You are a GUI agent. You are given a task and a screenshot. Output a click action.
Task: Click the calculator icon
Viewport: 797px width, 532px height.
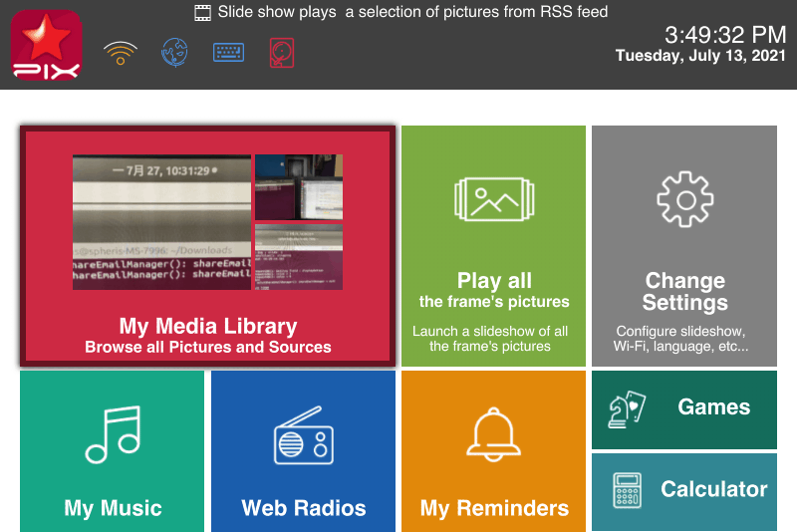click(x=628, y=490)
